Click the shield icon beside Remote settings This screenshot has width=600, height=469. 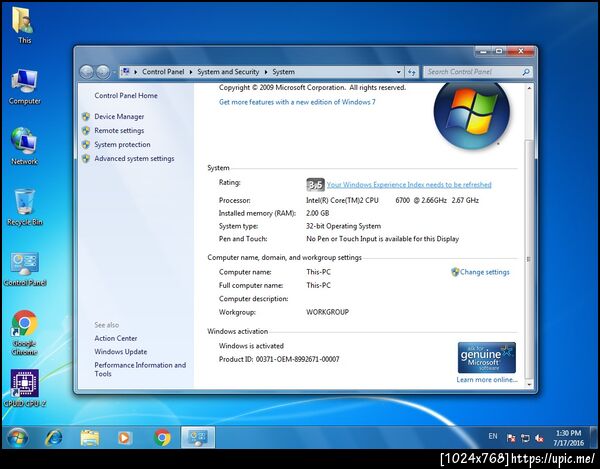86,130
